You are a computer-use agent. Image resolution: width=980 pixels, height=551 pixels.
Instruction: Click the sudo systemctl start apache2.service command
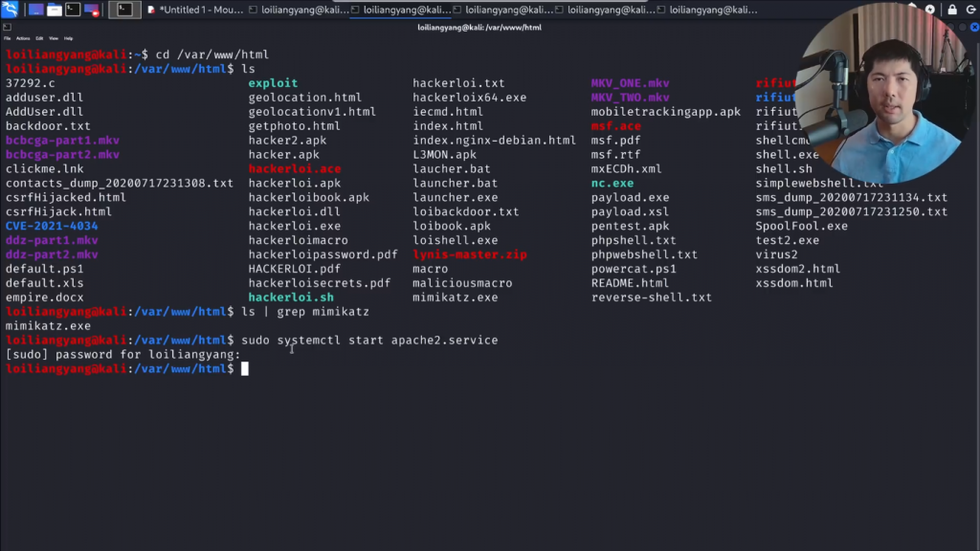point(369,341)
